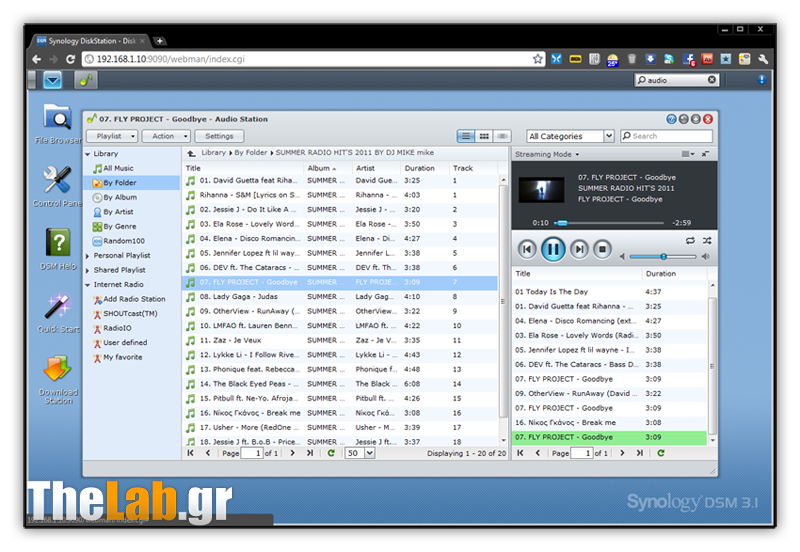Click the DSM main menu button

coord(53,80)
